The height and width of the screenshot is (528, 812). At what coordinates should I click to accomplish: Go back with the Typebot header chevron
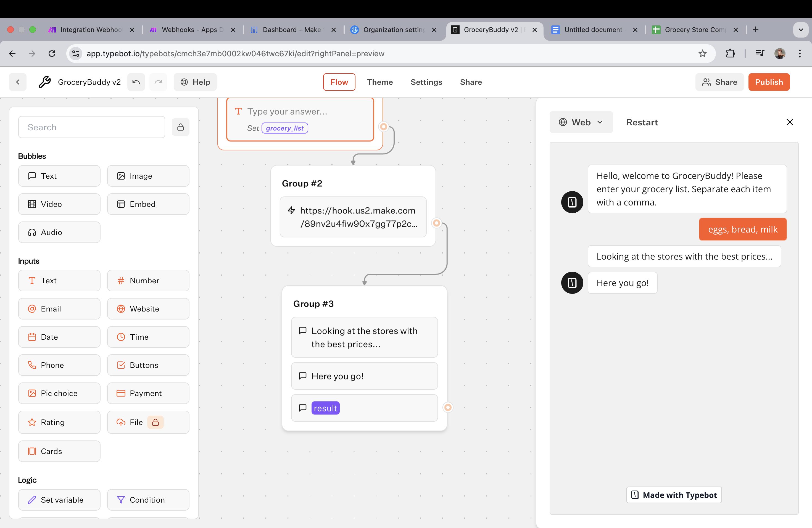[18, 82]
